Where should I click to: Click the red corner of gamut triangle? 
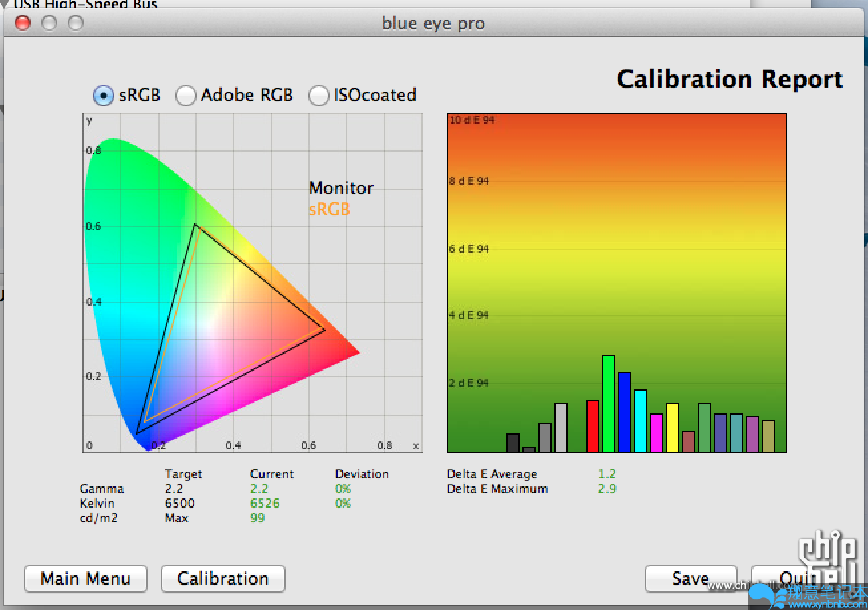coord(324,329)
